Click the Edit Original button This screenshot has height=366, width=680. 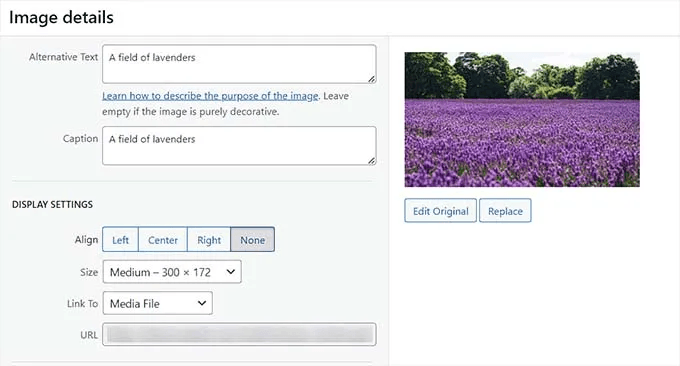(441, 211)
